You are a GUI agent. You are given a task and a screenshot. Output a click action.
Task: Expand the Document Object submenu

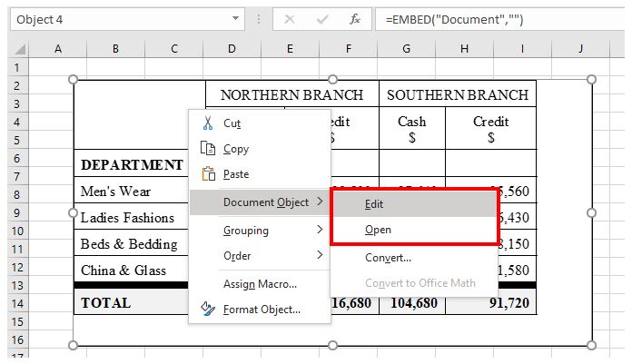point(260,202)
